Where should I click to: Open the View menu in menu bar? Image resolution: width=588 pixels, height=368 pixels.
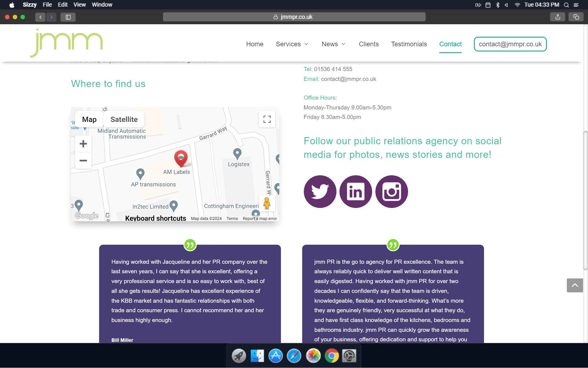click(x=79, y=5)
